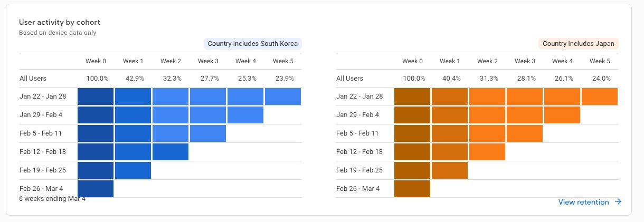The width and height of the screenshot is (644, 222).
Task: Click the Week 5 header in South Korea table
Action: coord(283,61)
